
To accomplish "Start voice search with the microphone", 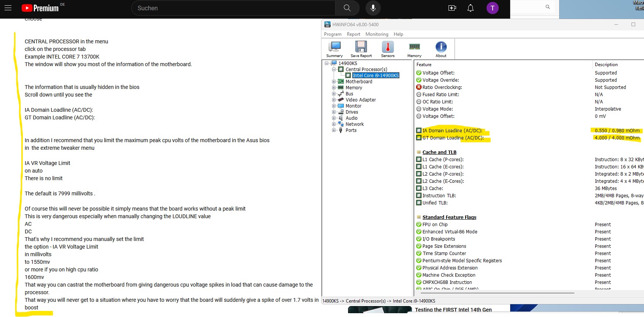I will [x=373, y=8].
